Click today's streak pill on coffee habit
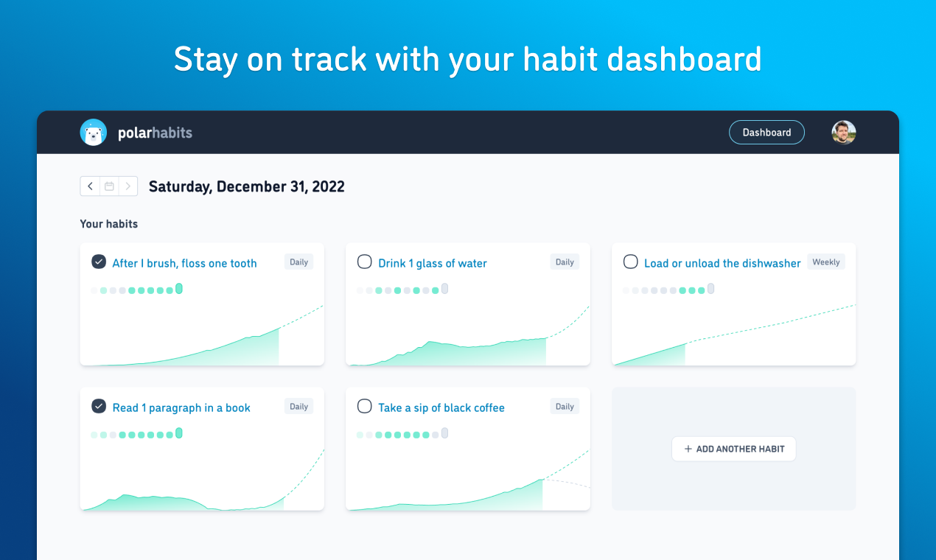Viewport: 936px width, 560px height. (444, 433)
